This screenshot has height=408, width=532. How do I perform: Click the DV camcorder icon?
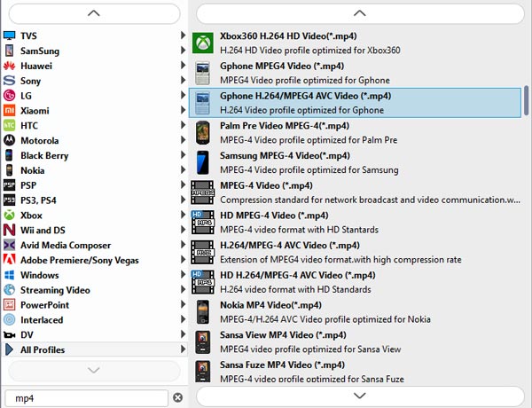(x=9, y=334)
